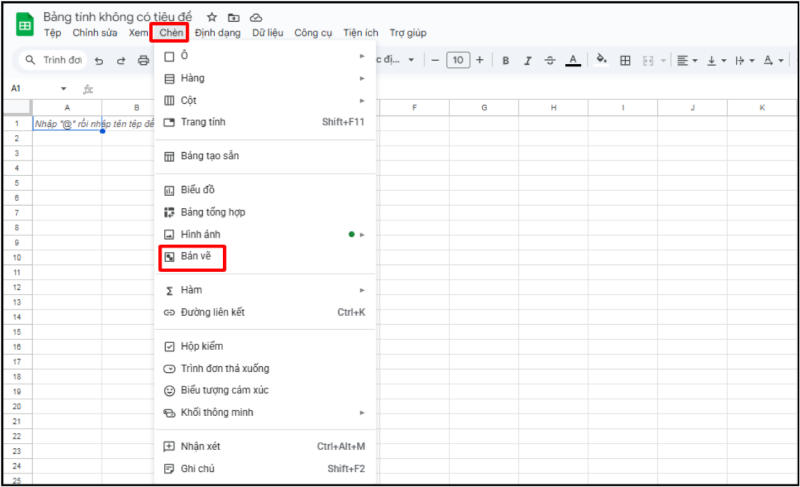Click the undo arrow in toolbar
Image resolution: width=800 pixels, height=487 pixels.
(x=99, y=61)
